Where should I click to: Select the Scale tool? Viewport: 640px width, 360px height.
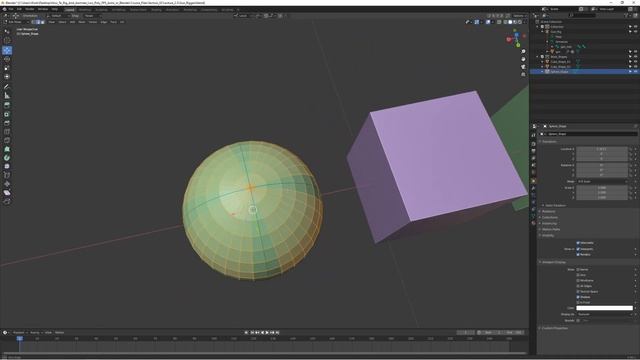click(7, 68)
